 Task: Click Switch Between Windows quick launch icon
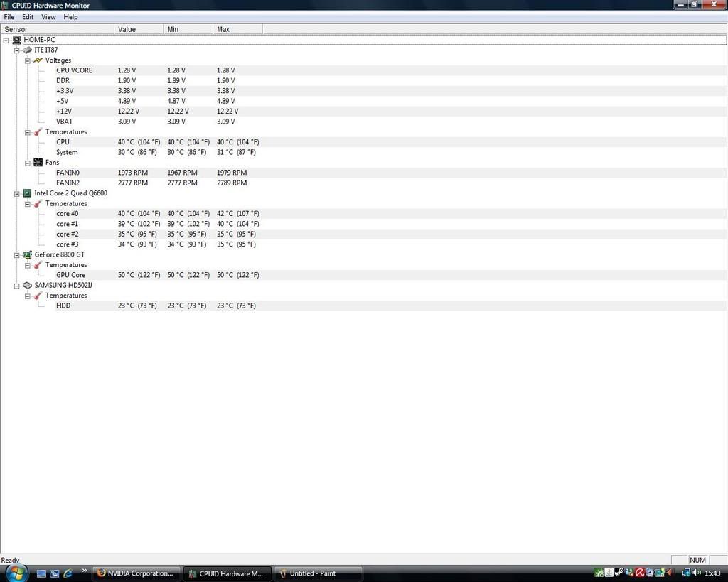[54, 573]
